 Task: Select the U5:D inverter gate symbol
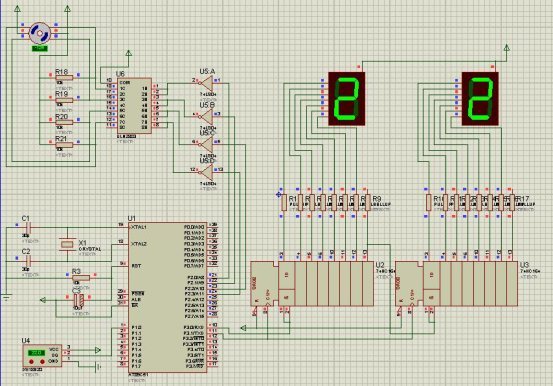pyautogui.click(x=206, y=172)
